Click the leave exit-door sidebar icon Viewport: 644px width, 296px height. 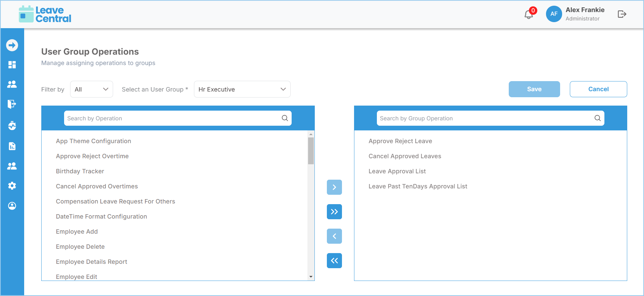(x=12, y=104)
